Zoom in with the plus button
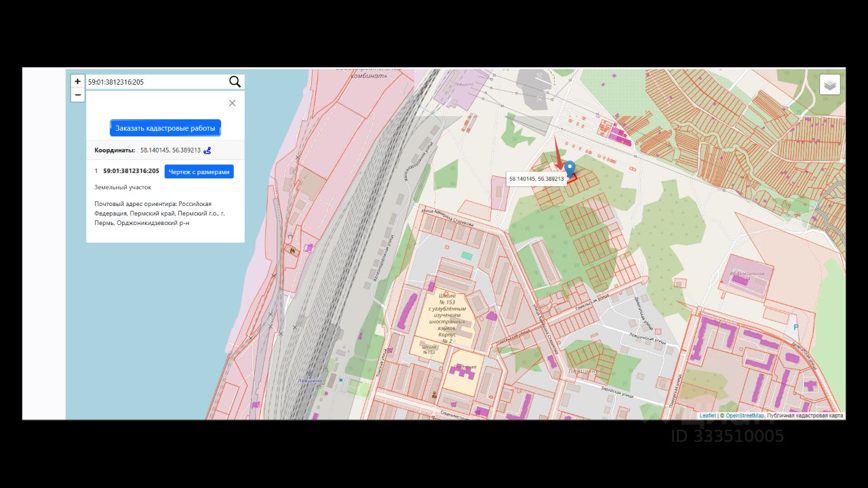 coord(78,81)
